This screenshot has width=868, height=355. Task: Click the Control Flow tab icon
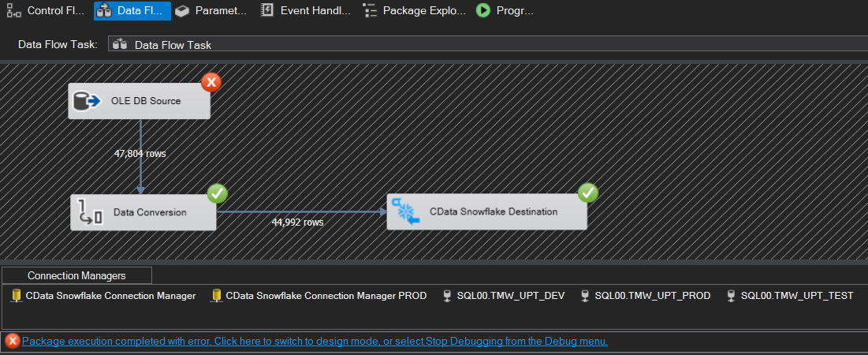pyautogui.click(x=14, y=10)
